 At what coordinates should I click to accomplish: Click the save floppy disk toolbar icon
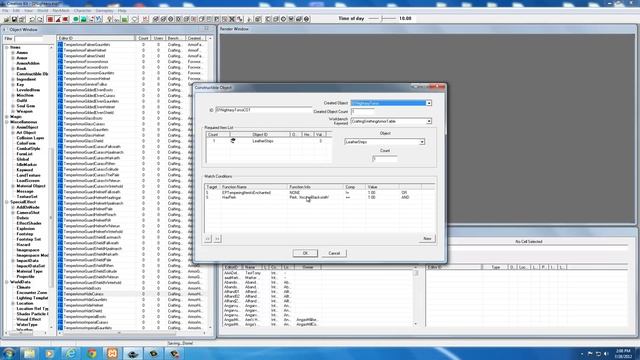(14, 19)
